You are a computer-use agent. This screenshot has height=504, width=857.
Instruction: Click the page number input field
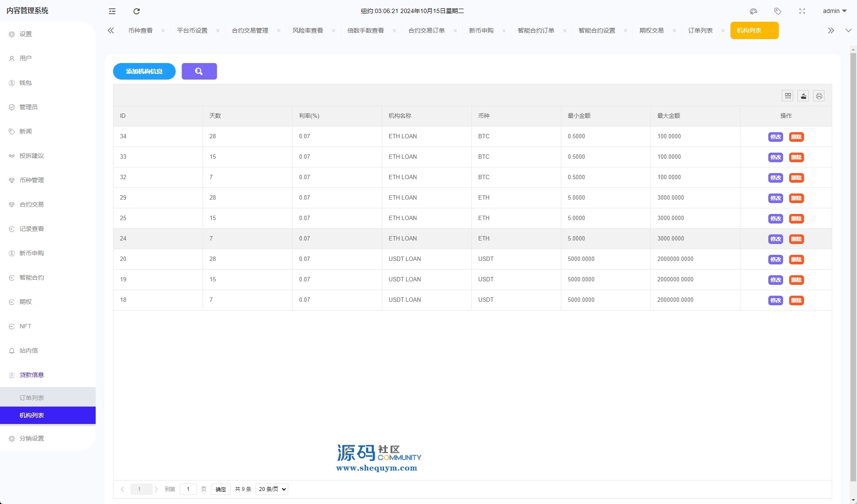188,489
